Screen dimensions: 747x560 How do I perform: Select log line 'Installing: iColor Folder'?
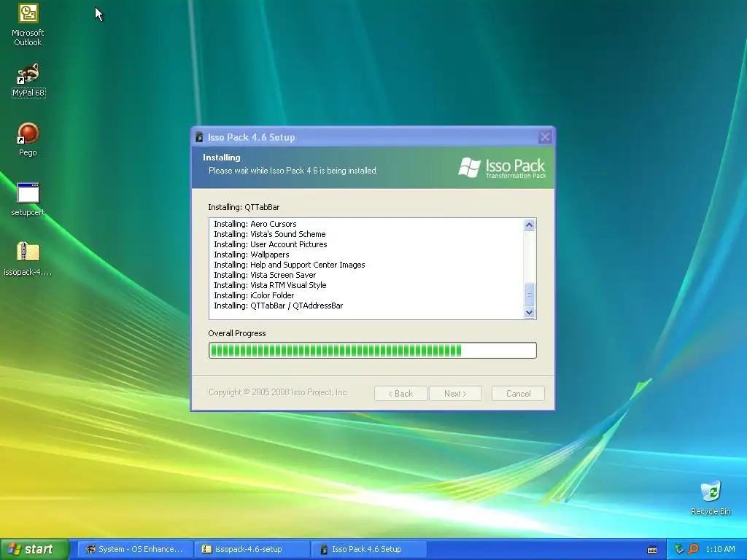[254, 295]
